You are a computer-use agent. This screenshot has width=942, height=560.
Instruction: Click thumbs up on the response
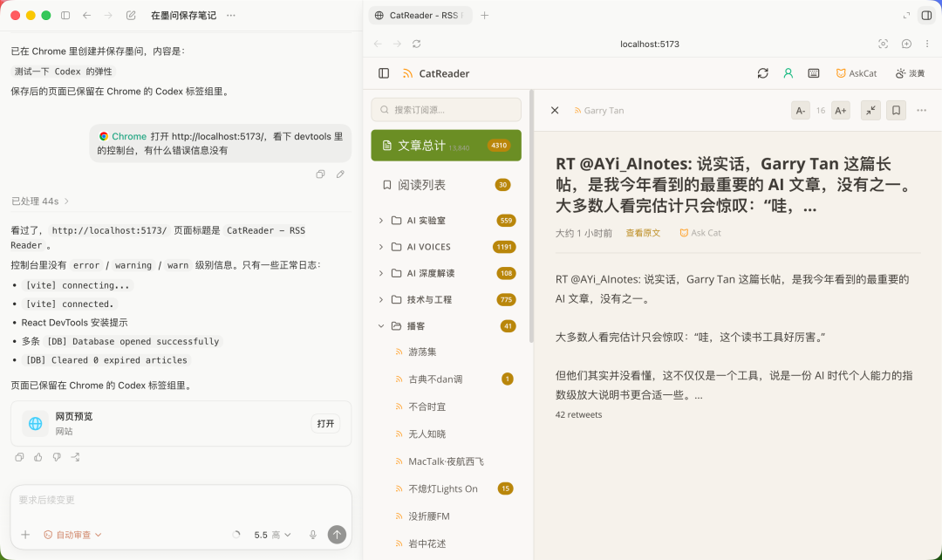(x=38, y=457)
